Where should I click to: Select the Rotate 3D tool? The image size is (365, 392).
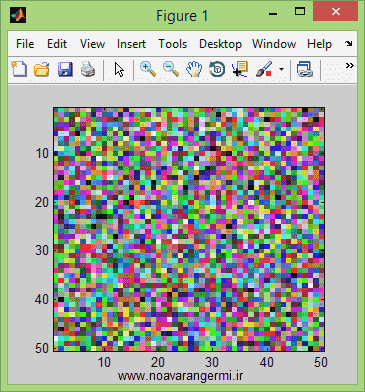pyautogui.click(x=217, y=70)
